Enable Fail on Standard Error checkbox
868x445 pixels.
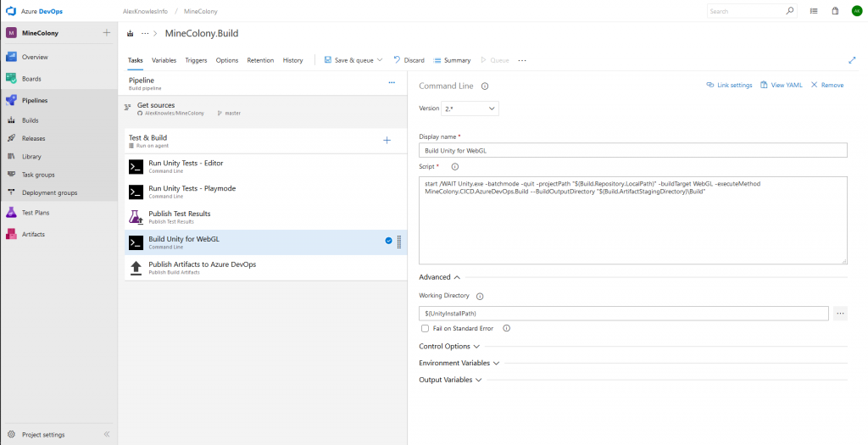coord(425,328)
